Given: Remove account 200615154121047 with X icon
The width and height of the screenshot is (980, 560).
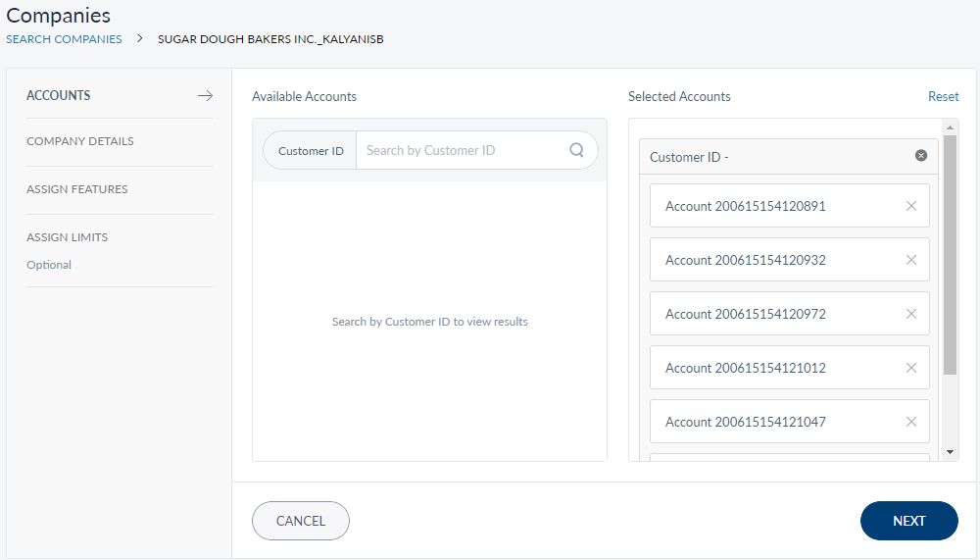Looking at the screenshot, I should [910, 422].
